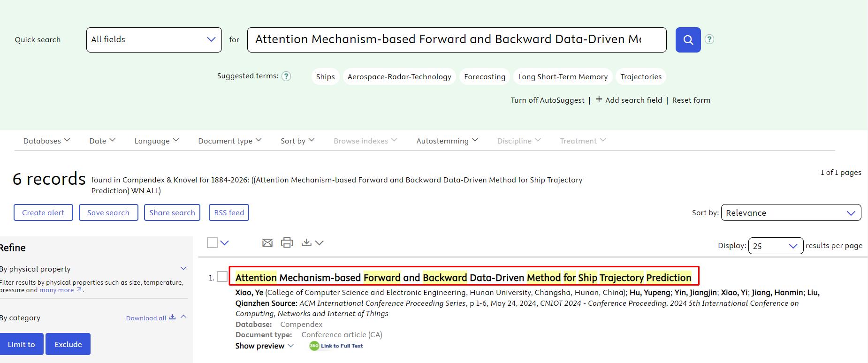This screenshot has height=363, width=868.
Task: Open the quick search help question mark
Action: click(709, 39)
